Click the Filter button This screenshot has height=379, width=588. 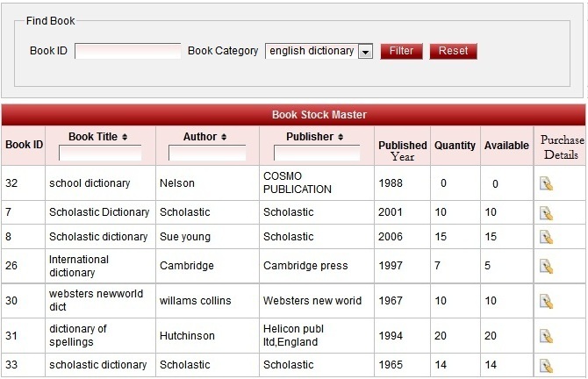coord(401,51)
